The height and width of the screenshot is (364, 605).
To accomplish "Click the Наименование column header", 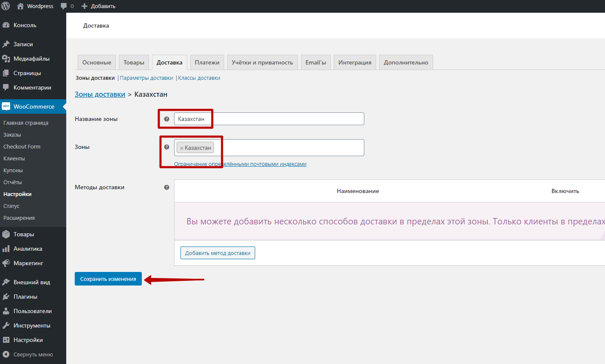I will (x=358, y=191).
